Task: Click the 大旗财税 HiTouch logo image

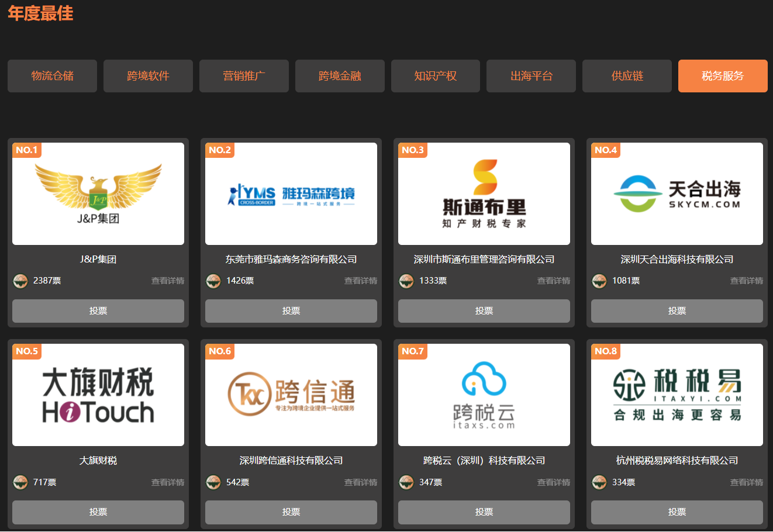Action: pyautogui.click(x=98, y=395)
